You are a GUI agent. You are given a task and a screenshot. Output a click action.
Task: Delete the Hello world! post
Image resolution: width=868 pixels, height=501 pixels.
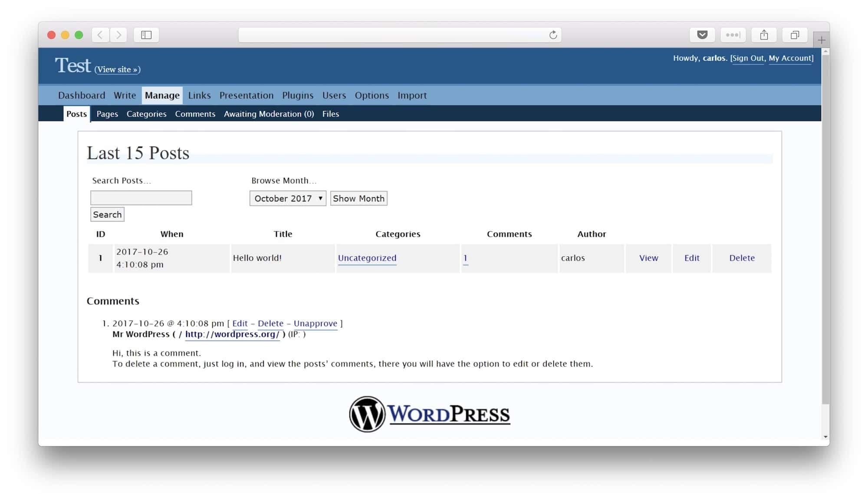click(742, 258)
